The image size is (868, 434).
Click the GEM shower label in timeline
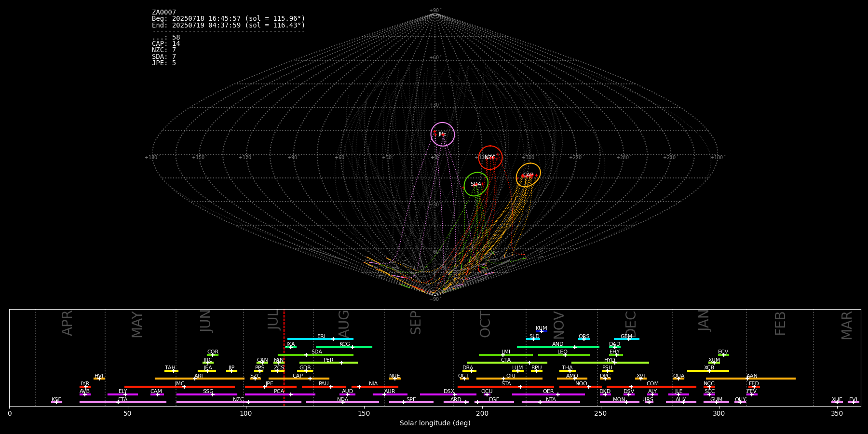click(x=626, y=337)
